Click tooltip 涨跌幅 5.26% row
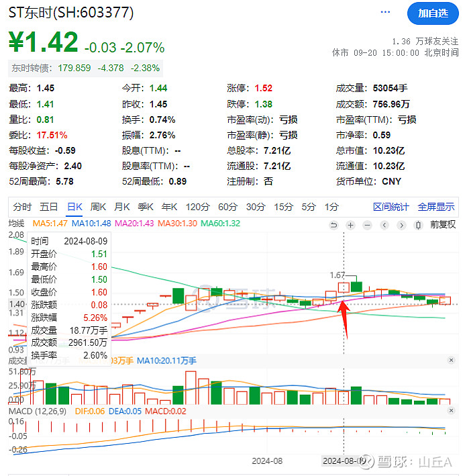 tap(69, 318)
